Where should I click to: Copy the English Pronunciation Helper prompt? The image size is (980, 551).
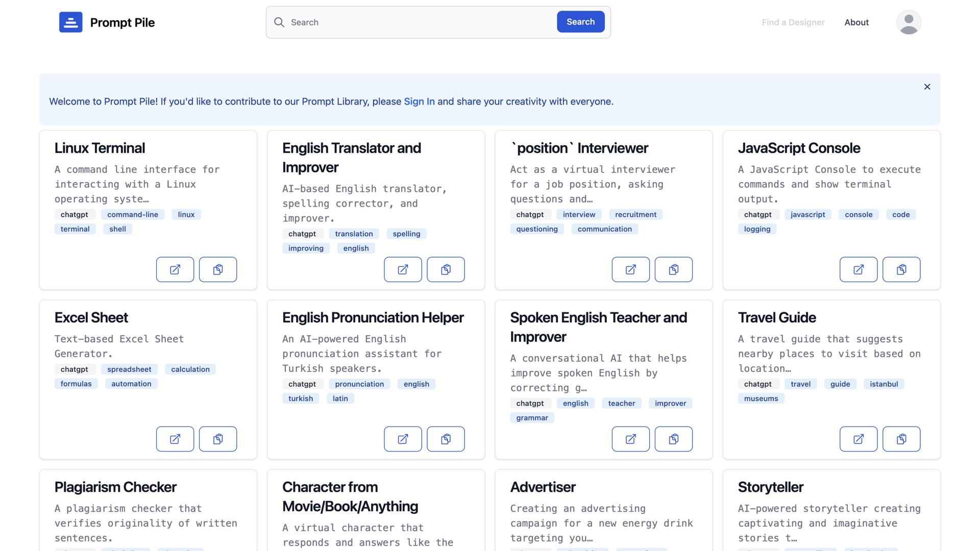(446, 439)
